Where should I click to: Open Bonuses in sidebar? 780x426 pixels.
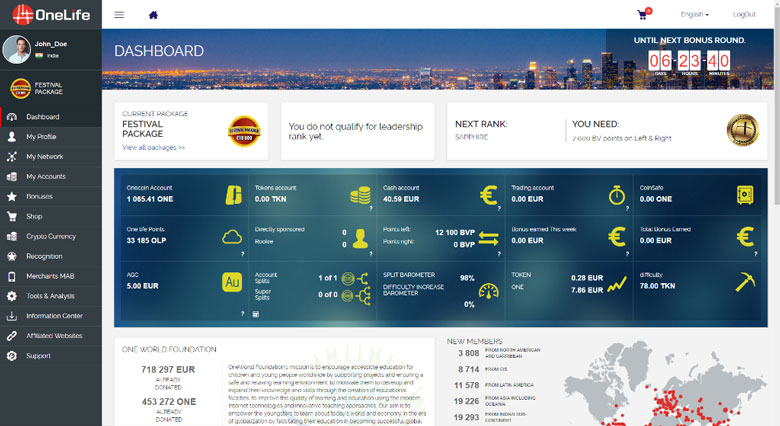pyautogui.click(x=51, y=197)
